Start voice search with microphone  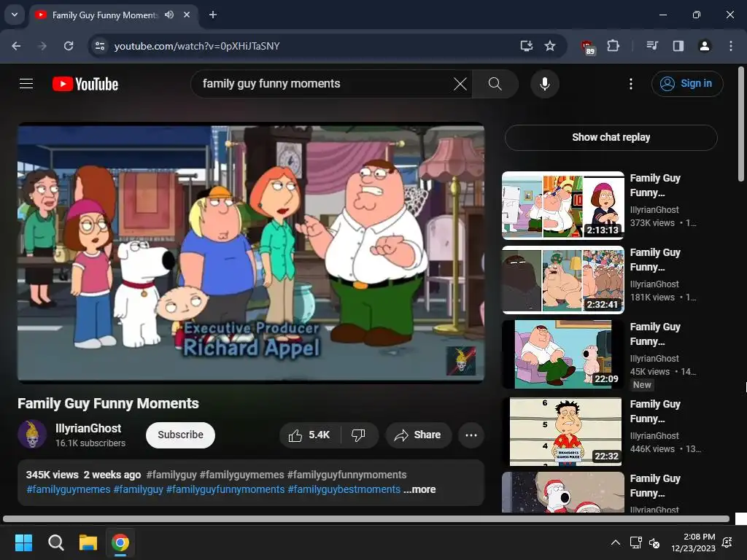[x=544, y=84]
